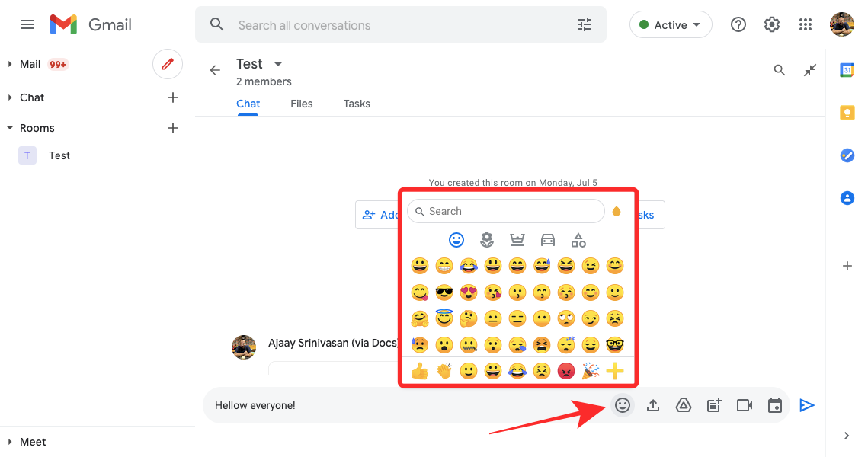The height and width of the screenshot is (457, 868).
Task: Start a video meeting from the camera icon
Action: [745, 405]
